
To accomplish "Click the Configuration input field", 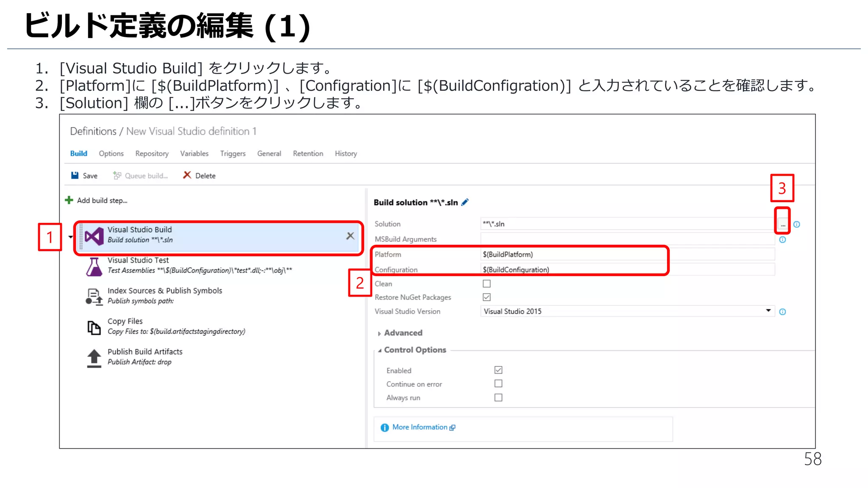I will 628,269.
